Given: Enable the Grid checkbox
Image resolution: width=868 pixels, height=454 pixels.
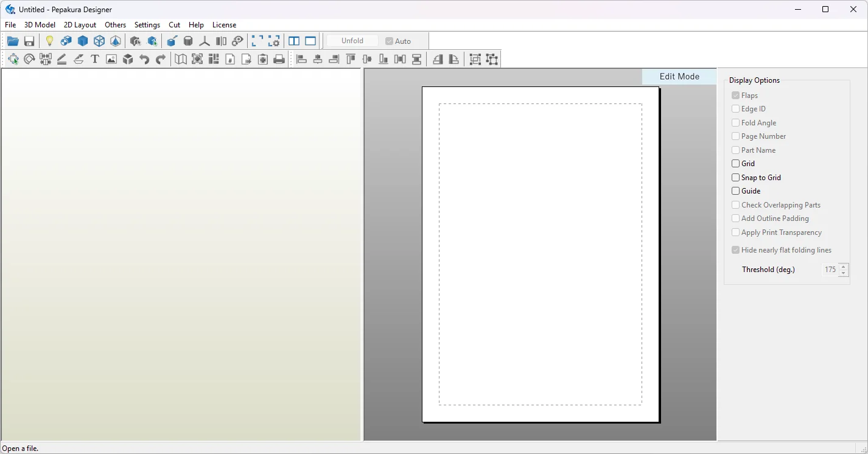Looking at the screenshot, I should click(x=736, y=164).
